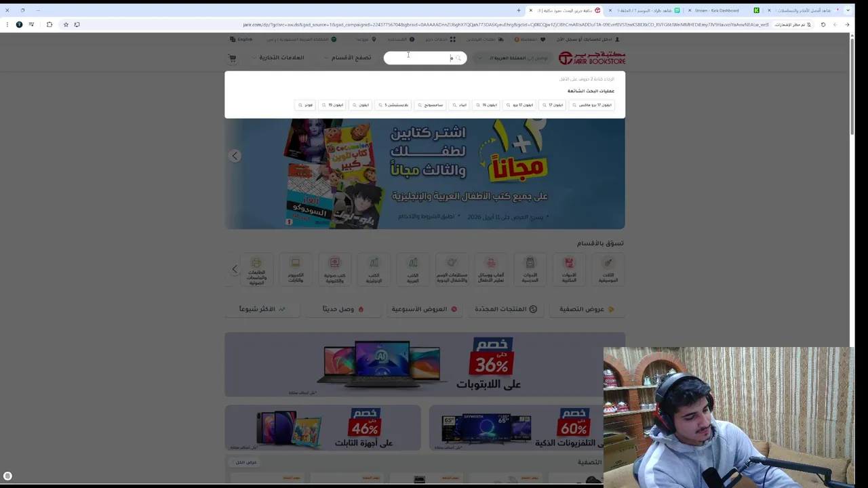
Task: Select popular search Samsung
Action: click(430, 105)
